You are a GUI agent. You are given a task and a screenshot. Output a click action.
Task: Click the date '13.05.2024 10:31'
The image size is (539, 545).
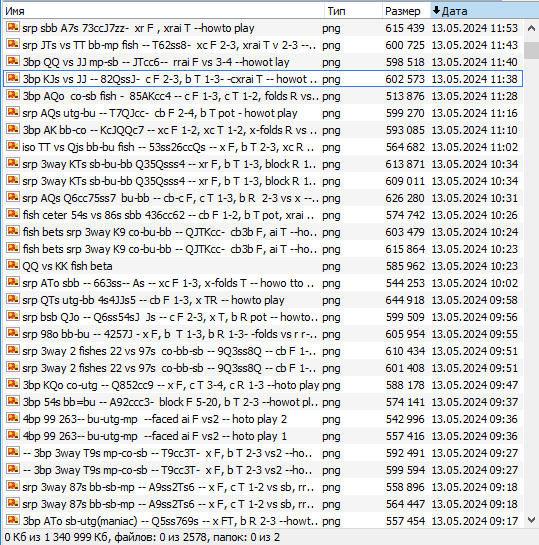click(475, 198)
